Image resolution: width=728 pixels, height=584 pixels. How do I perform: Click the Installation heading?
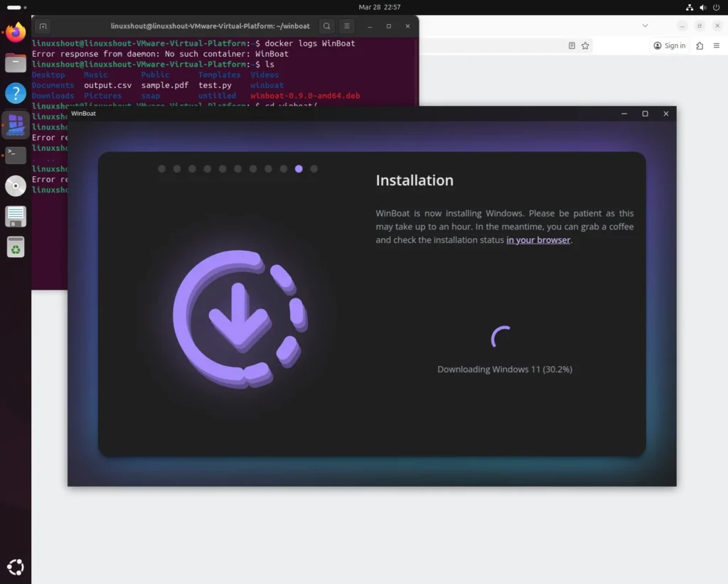414,180
